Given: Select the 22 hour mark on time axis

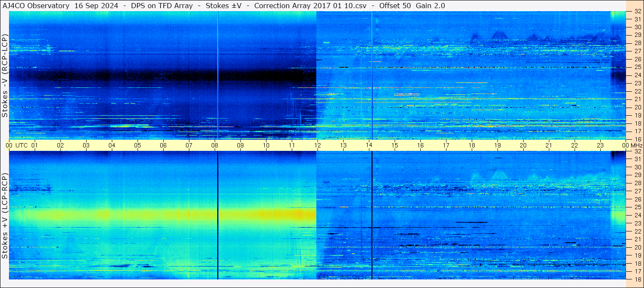Looking at the screenshot, I should click(x=575, y=145).
